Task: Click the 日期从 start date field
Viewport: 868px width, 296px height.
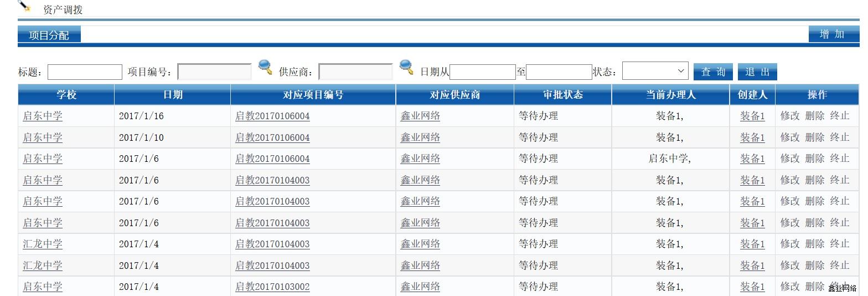Action: click(483, 72)
